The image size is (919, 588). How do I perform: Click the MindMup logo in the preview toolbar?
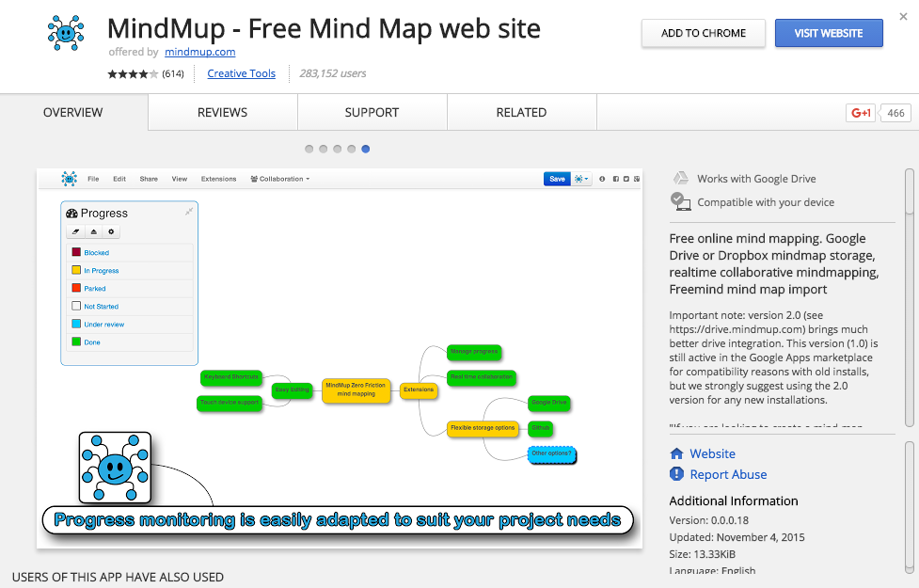click(70, 179)
